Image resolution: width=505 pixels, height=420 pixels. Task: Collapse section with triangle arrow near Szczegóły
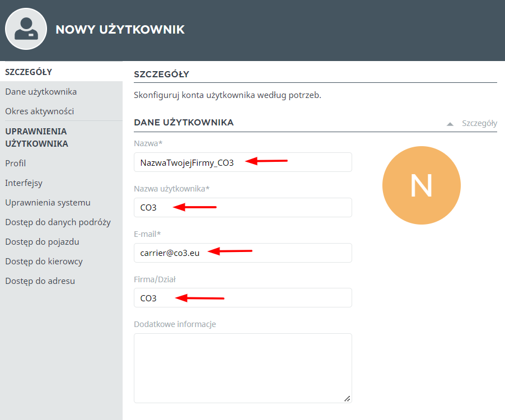coord(450,124)
